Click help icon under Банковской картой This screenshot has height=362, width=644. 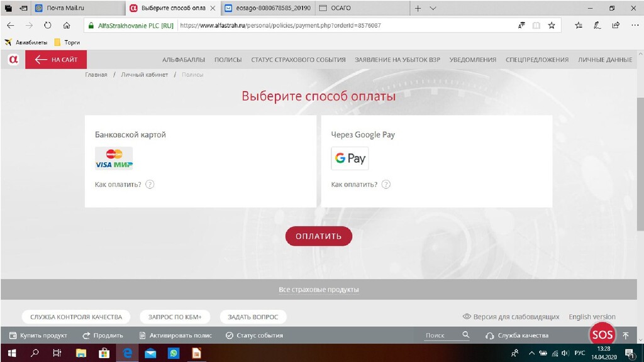point(150,184)
